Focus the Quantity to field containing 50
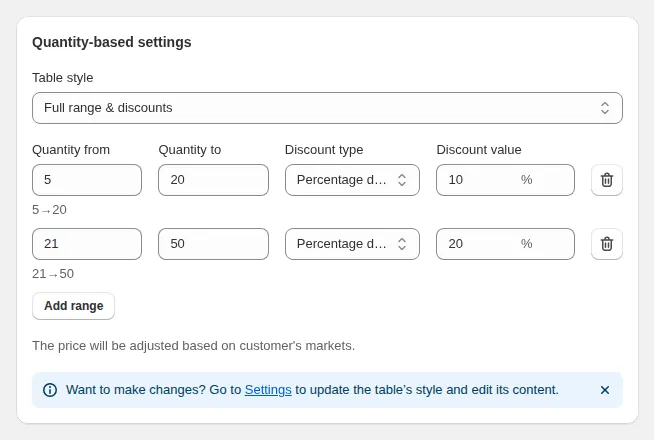 (213, 244)
